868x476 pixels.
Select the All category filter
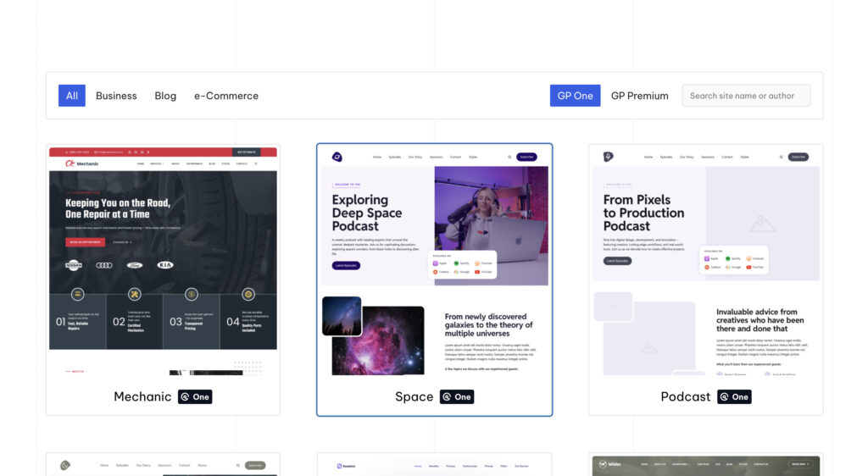72,96
